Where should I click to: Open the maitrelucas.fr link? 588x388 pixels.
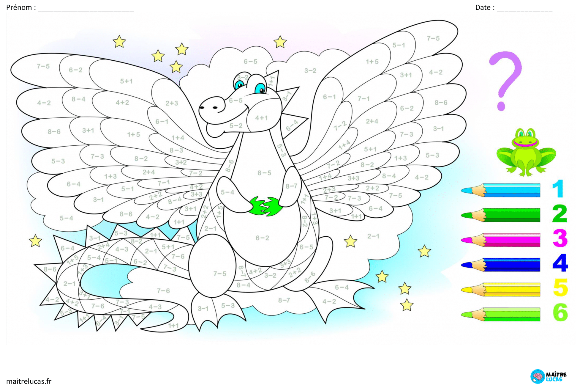coord(29,381)
